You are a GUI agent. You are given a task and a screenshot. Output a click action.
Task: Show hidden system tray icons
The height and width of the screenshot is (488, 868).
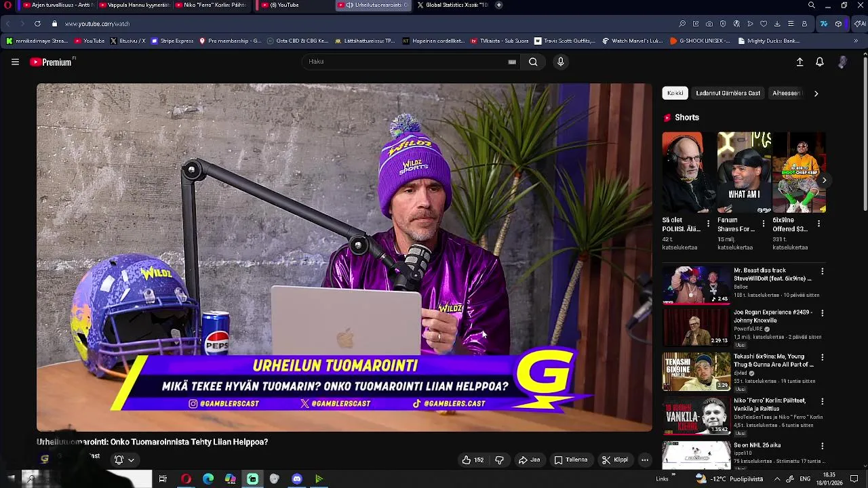tap(777, 479)
